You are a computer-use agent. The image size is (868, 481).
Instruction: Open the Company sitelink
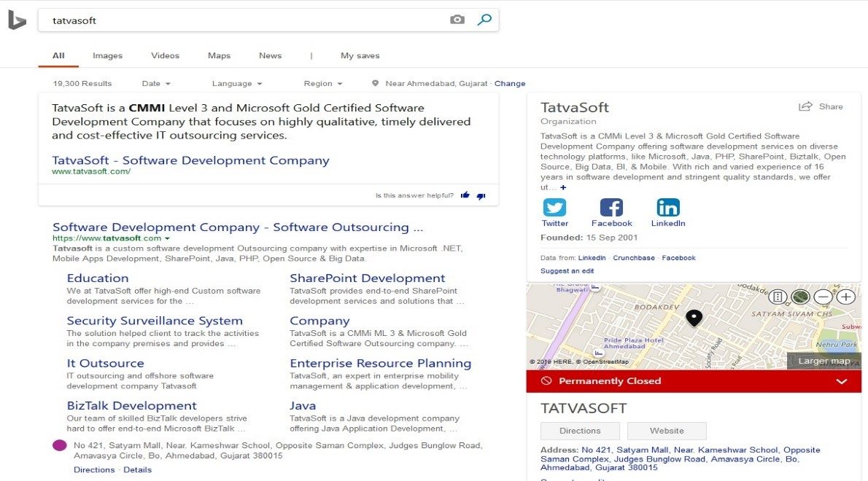coord(319,321)
